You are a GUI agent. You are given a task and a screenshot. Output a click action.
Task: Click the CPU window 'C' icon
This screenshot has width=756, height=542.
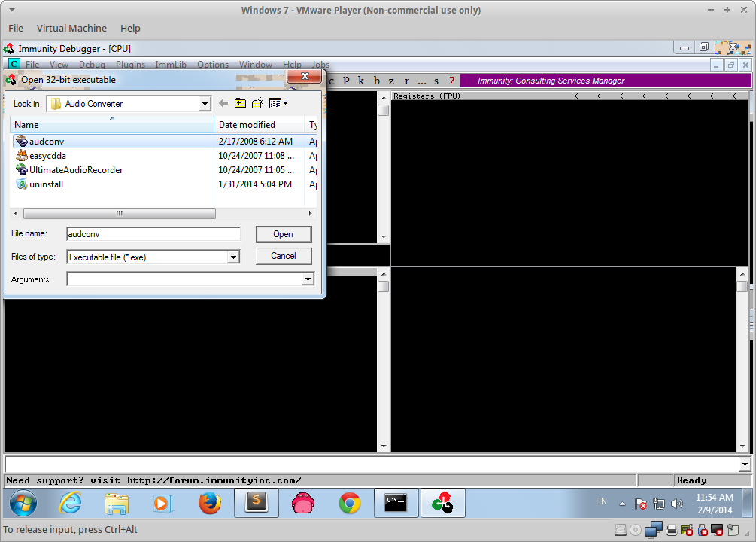[x=14, y=64]
